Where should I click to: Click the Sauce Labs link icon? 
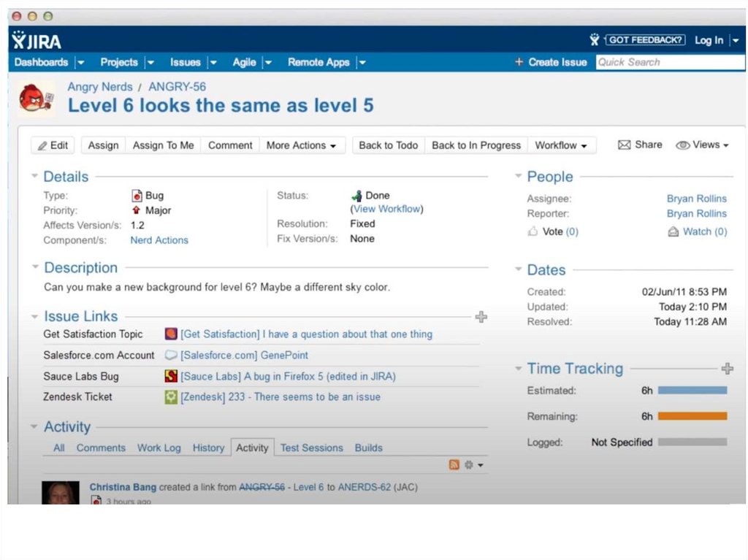click(x=171, y=376)
